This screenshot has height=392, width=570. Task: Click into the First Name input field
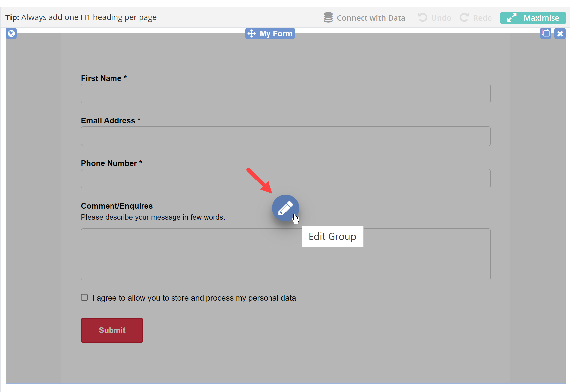click(x=285, y=94)
